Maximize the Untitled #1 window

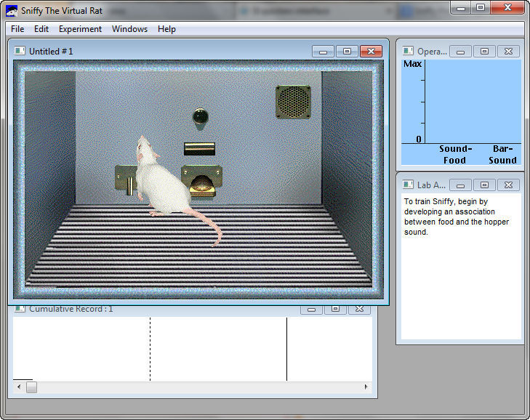(x=347, y=52)
